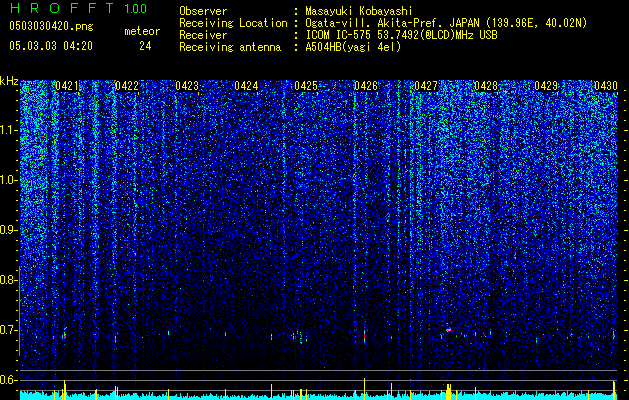Click the 0428 time marker

click(486, 86)
